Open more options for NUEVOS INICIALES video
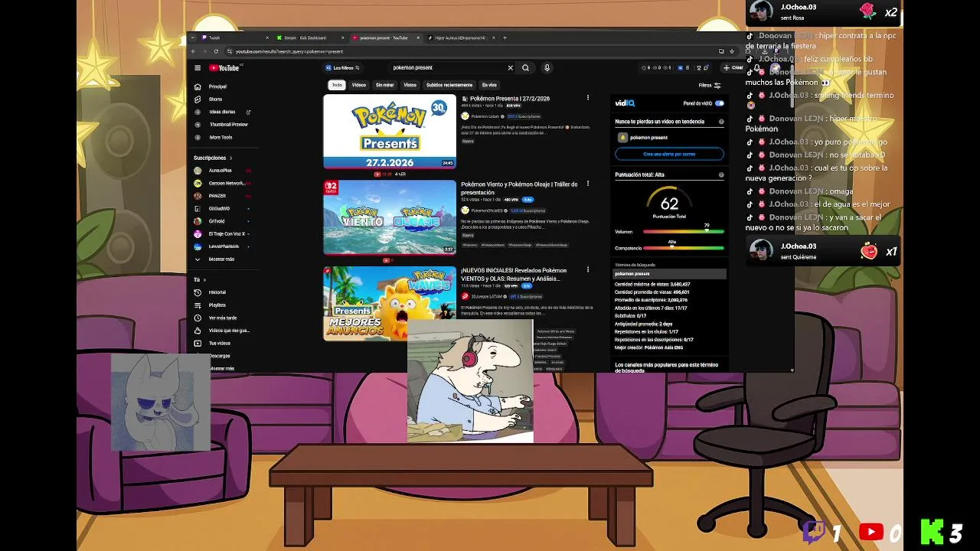Screen dimensions: 980x551 click(x=588, y=269)
